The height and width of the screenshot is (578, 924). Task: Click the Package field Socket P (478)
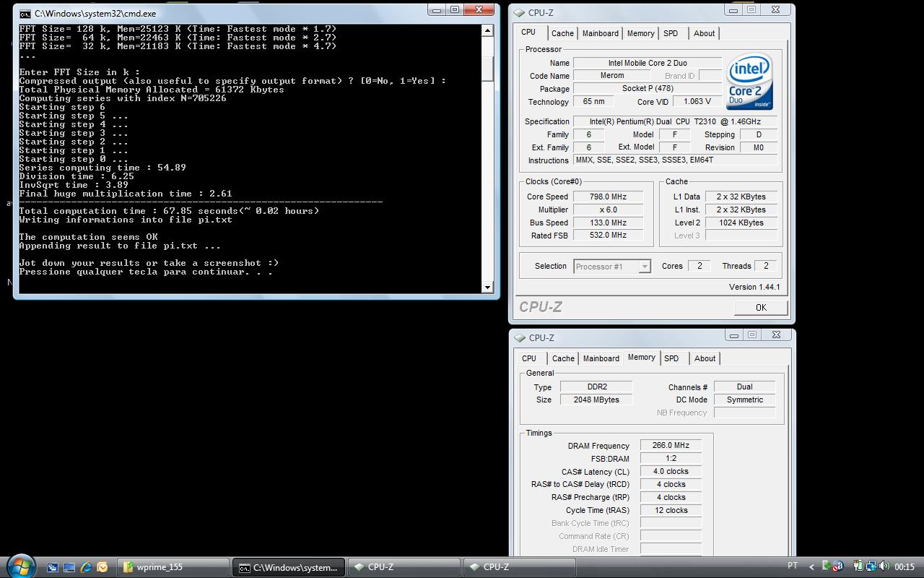coord(648,89)
